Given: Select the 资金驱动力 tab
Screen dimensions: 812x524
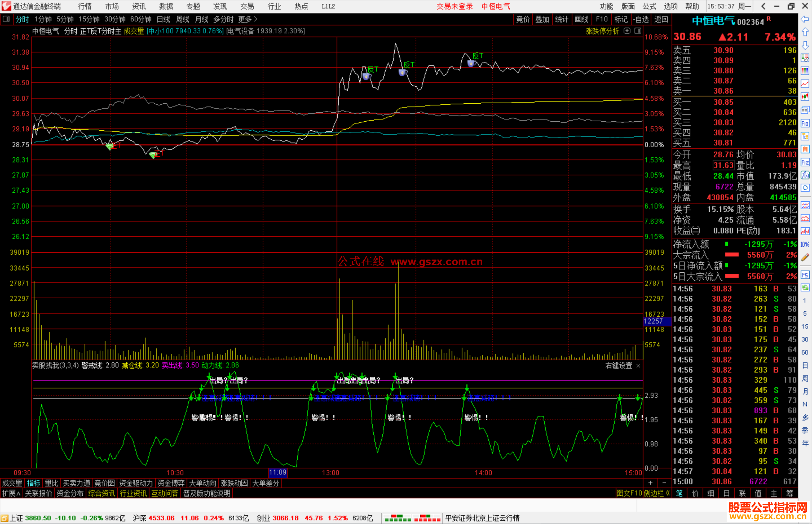Looking at the screenshot, I should (x=136, y=483).
